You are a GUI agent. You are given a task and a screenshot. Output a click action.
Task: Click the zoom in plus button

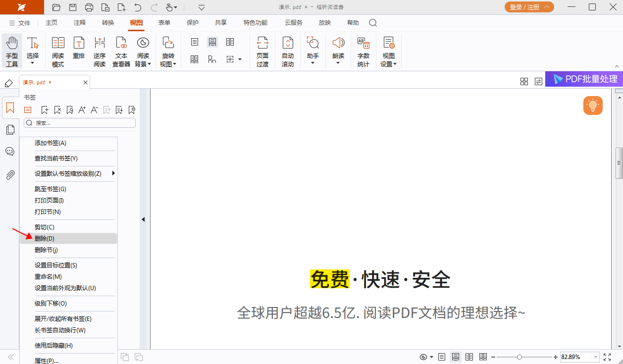556,357
